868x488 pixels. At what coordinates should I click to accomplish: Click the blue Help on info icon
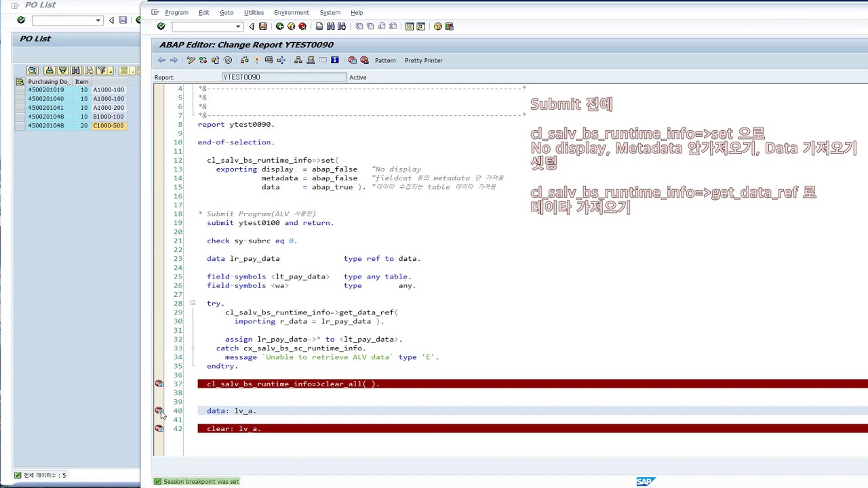(x=335, y=60)
